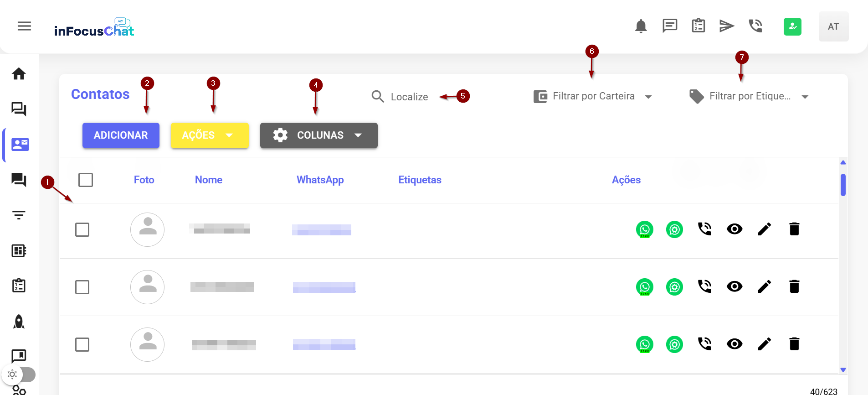Viewport: 868px width, 395px height.
Task: Click the ADICIONAR button
Action: click(x=121, y=135)
